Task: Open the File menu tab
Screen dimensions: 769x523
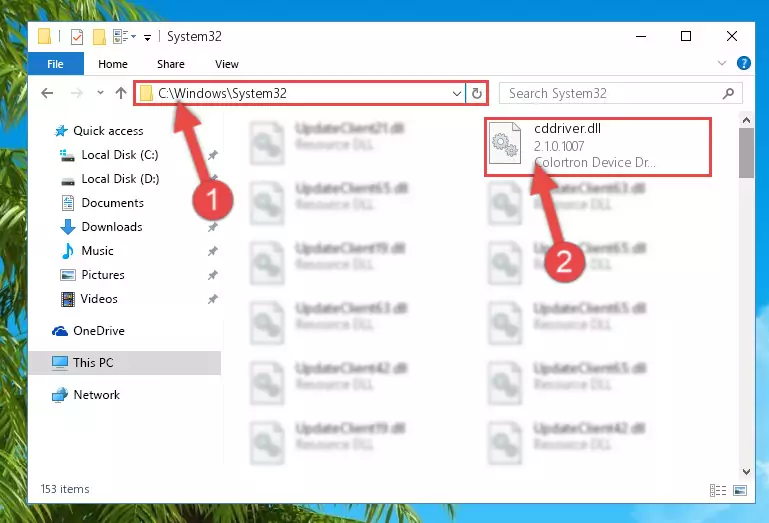Action: (x=55, y=64)
